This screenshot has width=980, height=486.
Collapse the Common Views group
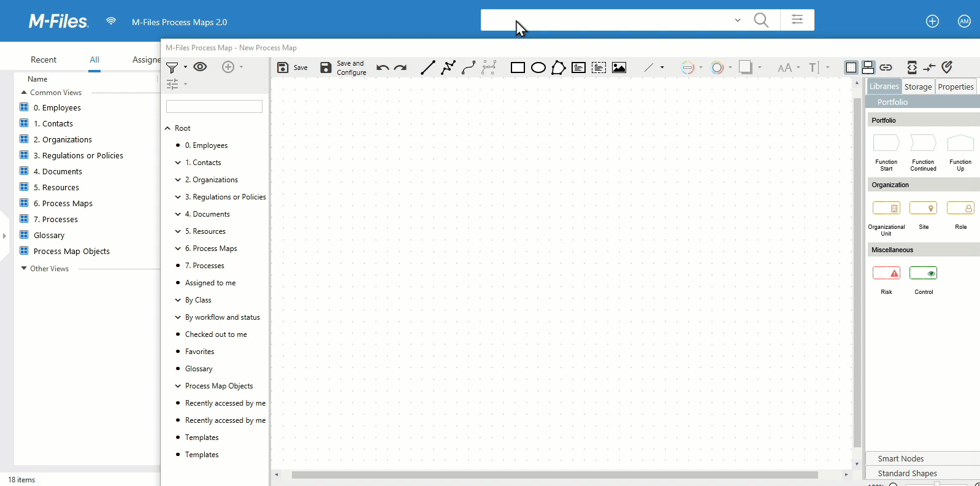coord(24,93)
